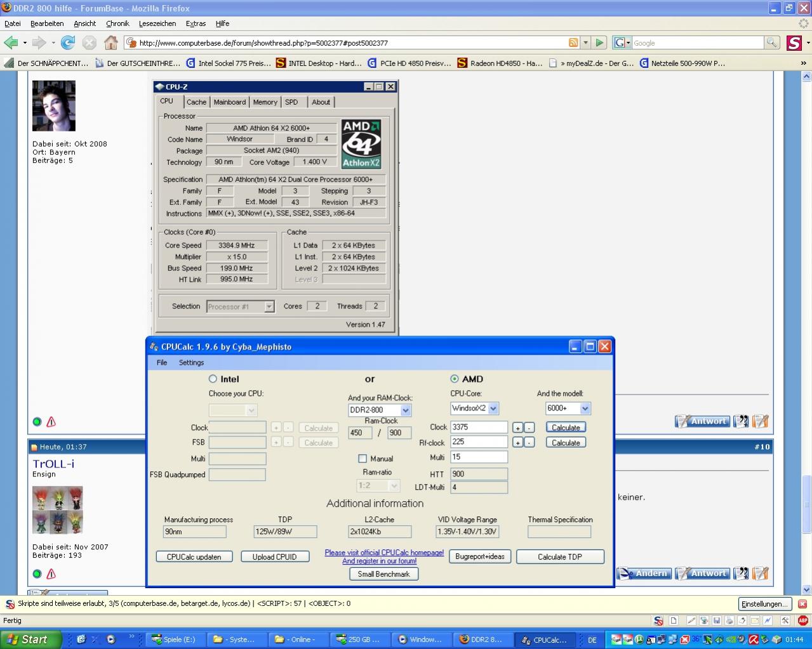
Task: Open the File menu in CPUCalc
Action: (x=162, y=362)
